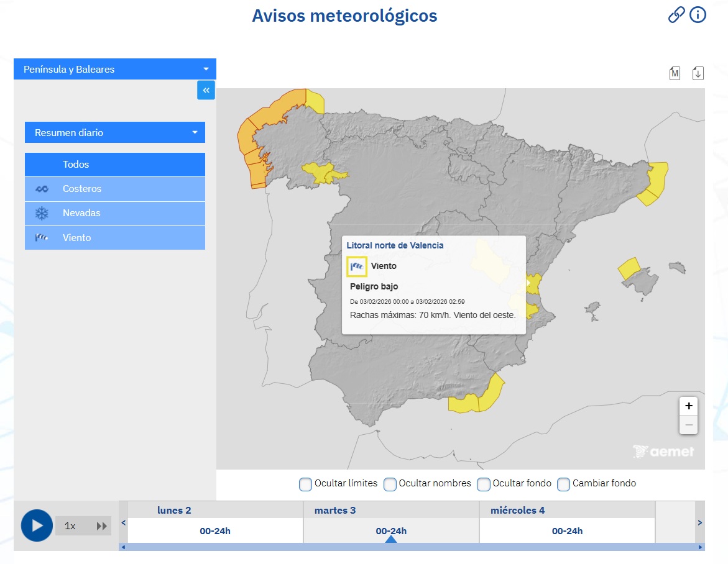Choose the Viento warning filter
This screenshot has width=728, height=564.
[x=115, y=238]
